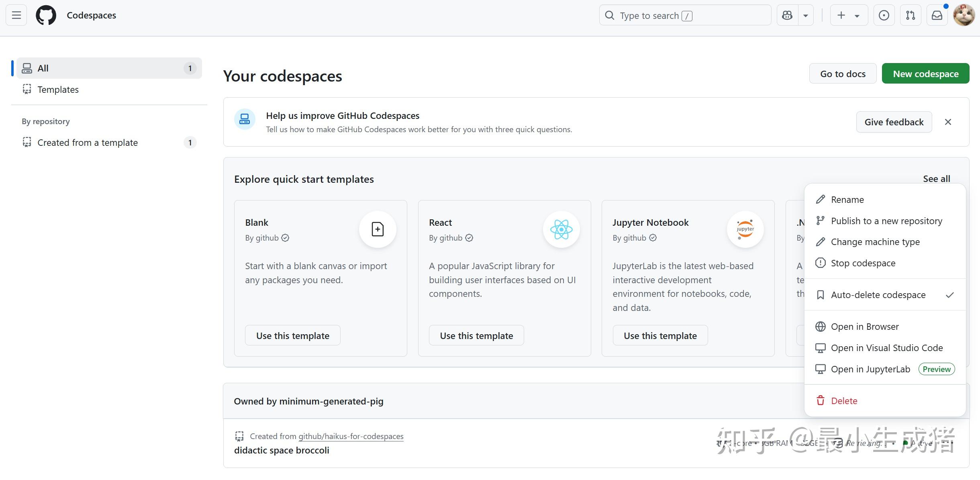Image resolution: width=980 pixels, height=480 pixels.
Task: Click the codespaces icon beside the feedback banner
Action: pyautogui.click(x=245, y=119)
